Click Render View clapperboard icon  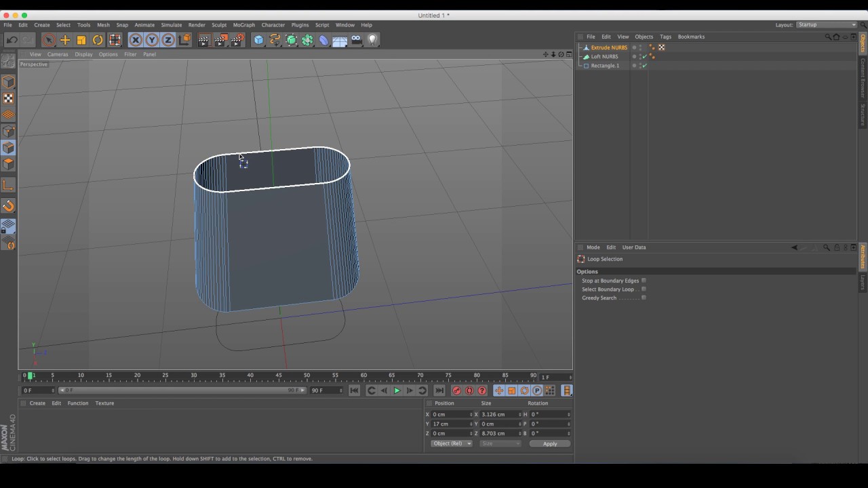pyautogui.click(x=204, y=40)
